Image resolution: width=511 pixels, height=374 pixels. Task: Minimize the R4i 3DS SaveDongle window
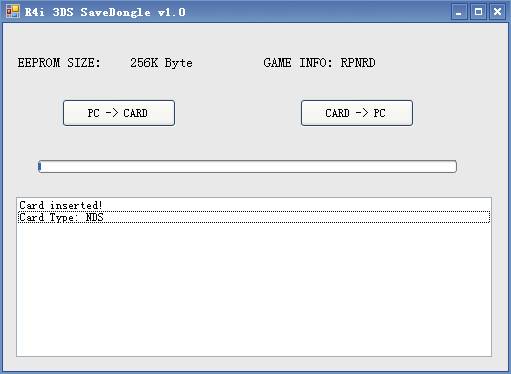pyautogui.click(x=459, y=12)
